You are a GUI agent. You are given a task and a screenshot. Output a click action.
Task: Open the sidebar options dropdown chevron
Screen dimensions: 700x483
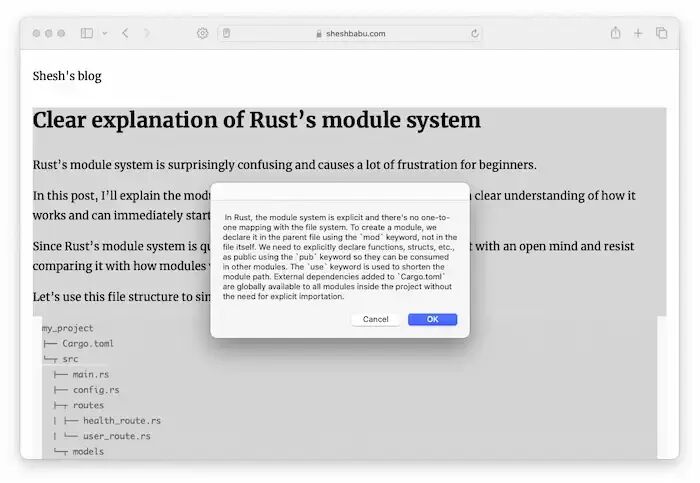tap(104, 33)
